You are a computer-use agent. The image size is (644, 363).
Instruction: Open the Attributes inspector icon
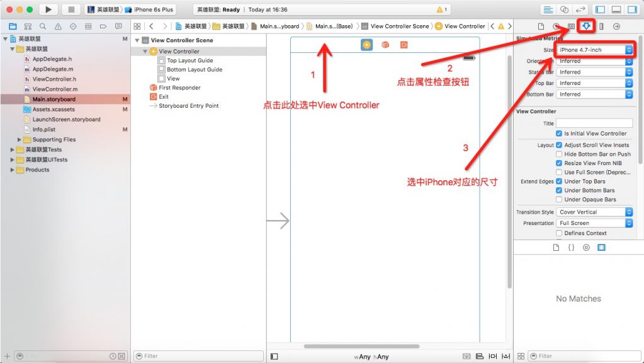pos(587,26)
